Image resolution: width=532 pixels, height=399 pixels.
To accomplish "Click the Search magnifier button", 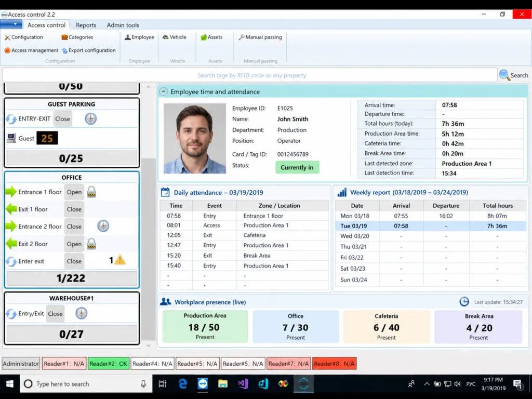I will (x=514, y=75).
